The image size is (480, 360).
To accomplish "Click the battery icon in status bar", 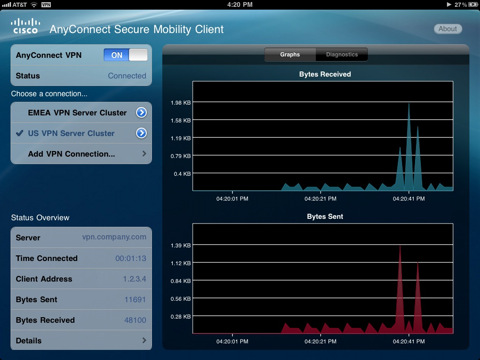I will coord(473,5).
